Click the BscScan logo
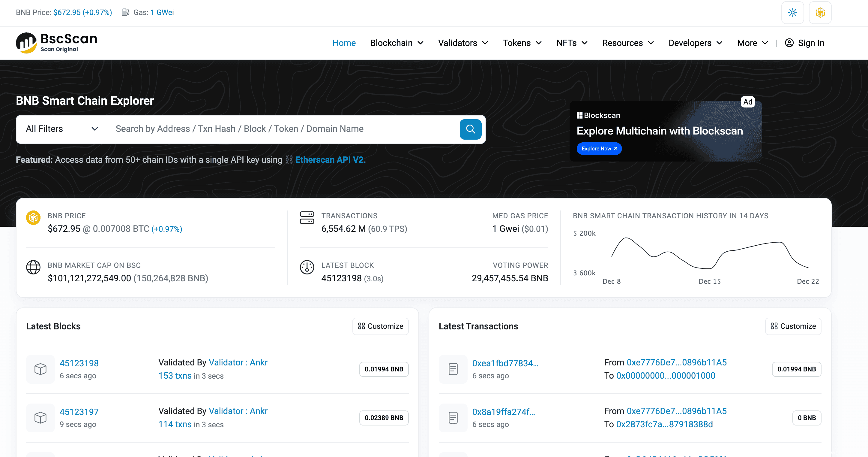 (57, 43)
